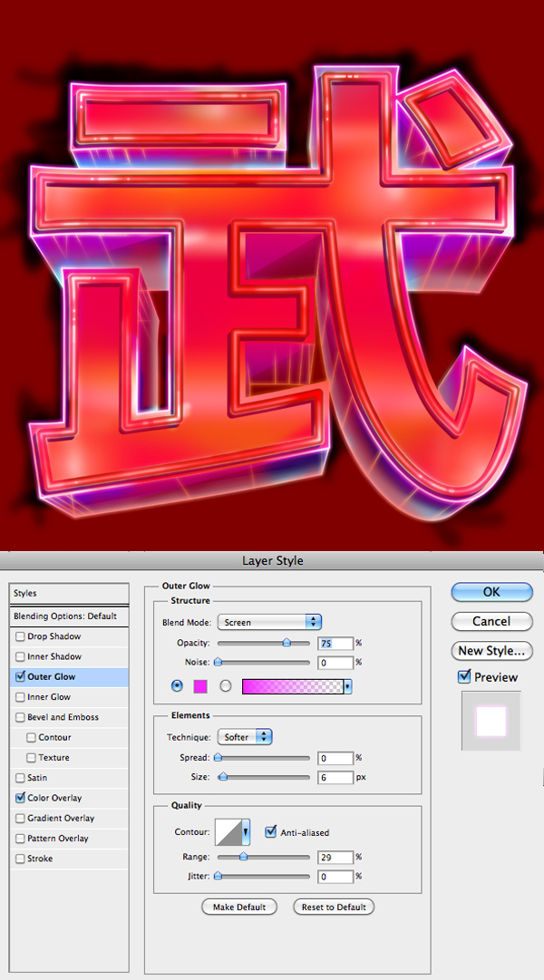
Task: Uncheck the Color Overlay checkbox
Action: click(x=20, y=798)
